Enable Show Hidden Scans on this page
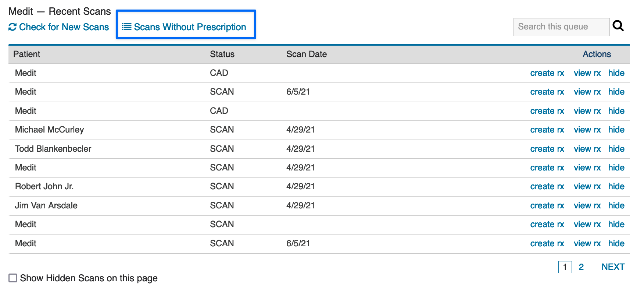 coord(13,278)
